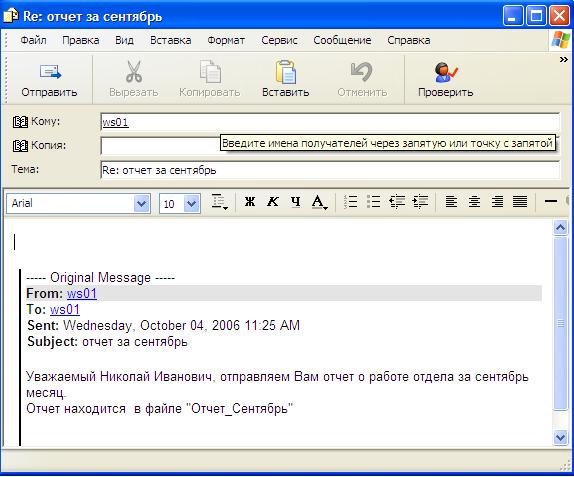574x477 pixels.
Task: Close the Re: отчет за сентябрь window
Action: tap(559, 16)
